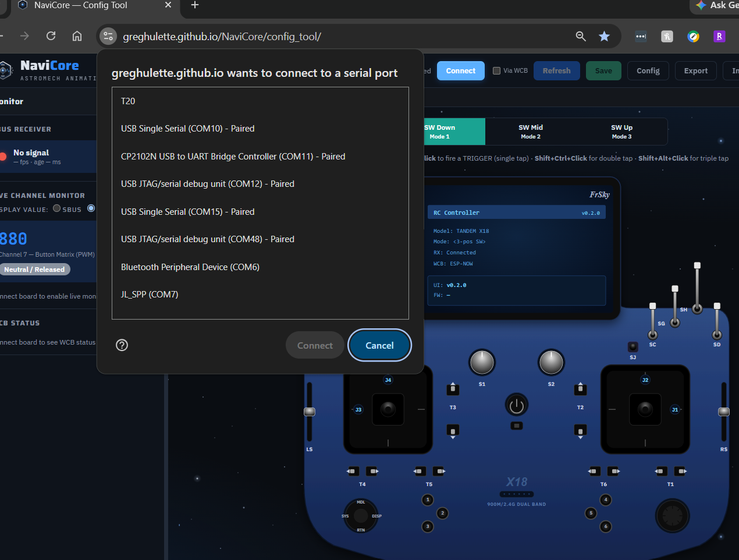Click the T4 trim left button
The height and width of the screenshot is (560, 739).
click(x=353, y=471)
